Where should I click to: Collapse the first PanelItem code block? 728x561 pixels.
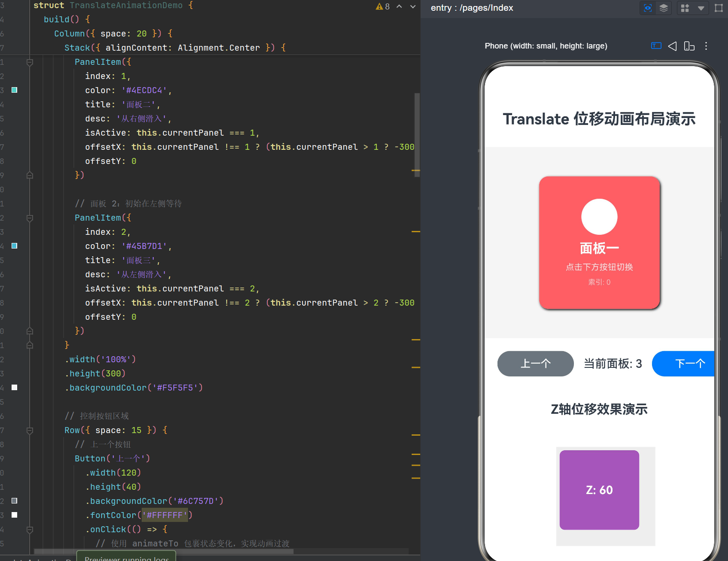click(30, 62)
